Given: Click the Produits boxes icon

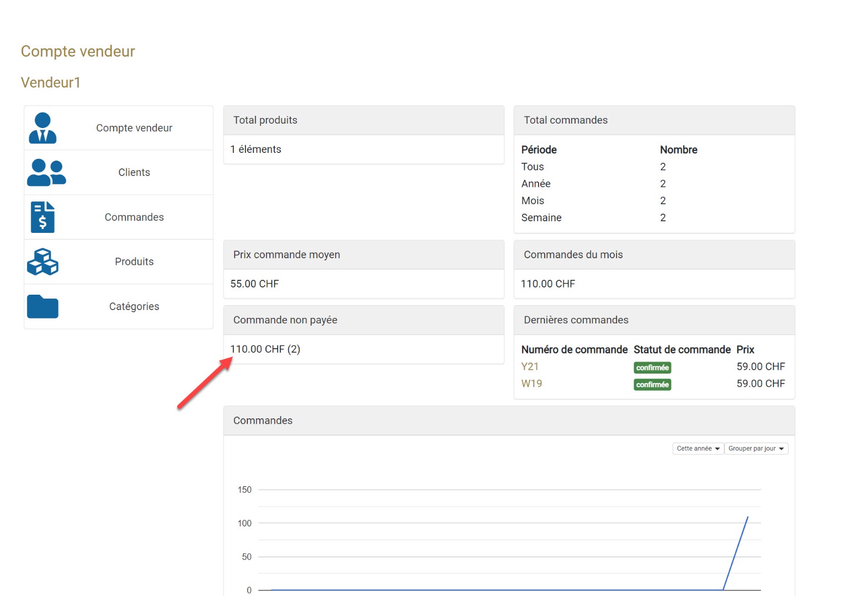Looking at the screenshot, I should (x=42, y=262).
